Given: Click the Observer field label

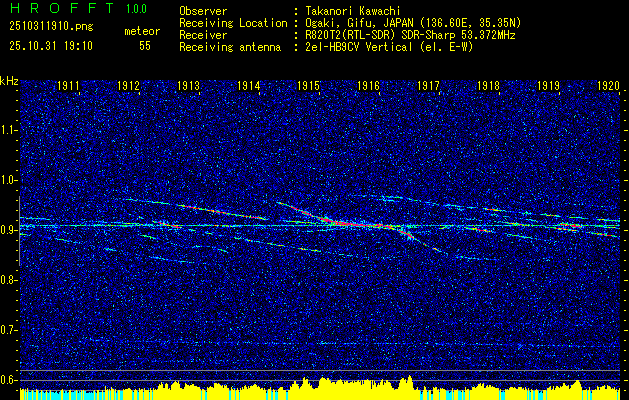Looking at the screenshot, I should [x=203, y=11].
